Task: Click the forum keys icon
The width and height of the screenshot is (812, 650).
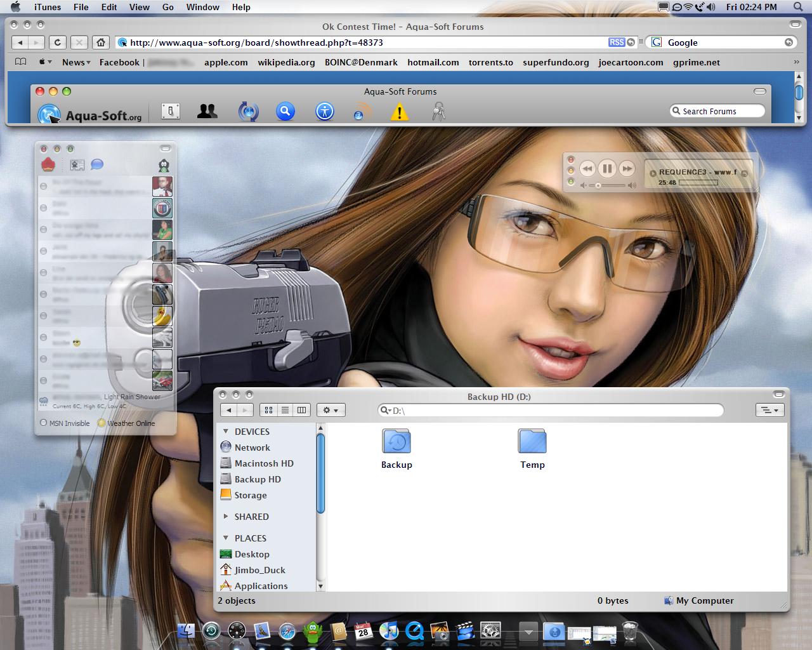Action: (x=438, y=112)
